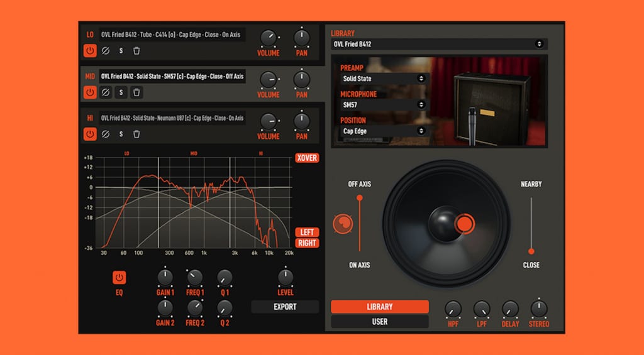Switch to the LIBRARY tab
This screenshot has width=644, height=355.
[380, 307]
